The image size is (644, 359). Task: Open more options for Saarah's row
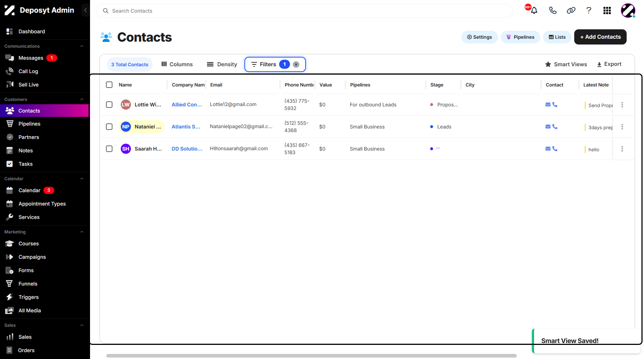(622, 149)
